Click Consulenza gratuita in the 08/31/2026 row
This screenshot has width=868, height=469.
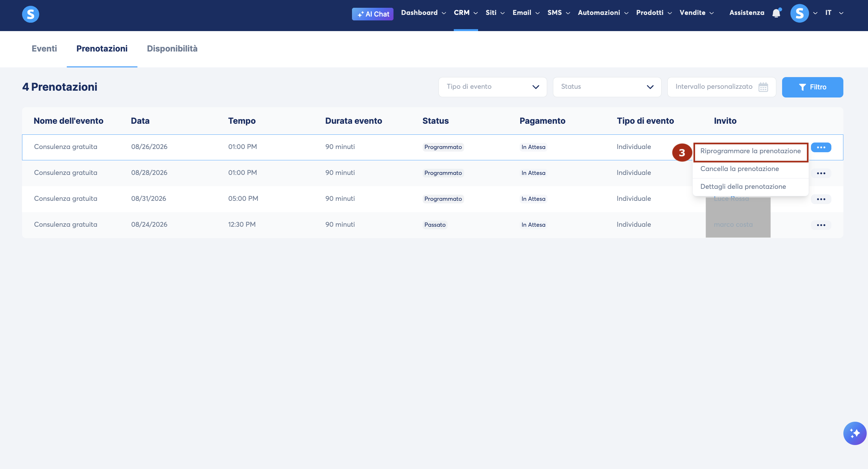point(65,199)
